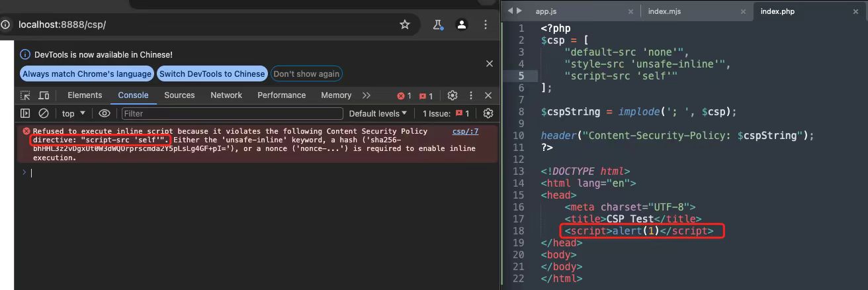Dismiss the DevTools language notification banner
Screen dimensions: 868x290
coord(490,64)
